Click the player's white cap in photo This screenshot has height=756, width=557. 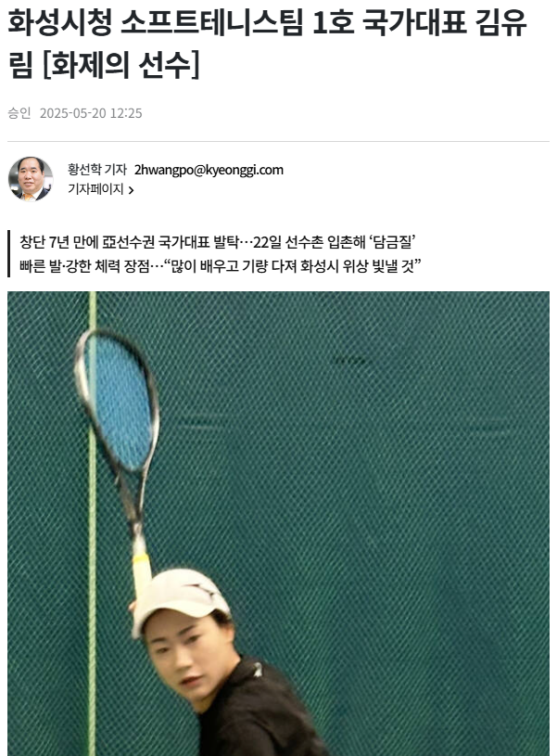[x=179, y=598]
